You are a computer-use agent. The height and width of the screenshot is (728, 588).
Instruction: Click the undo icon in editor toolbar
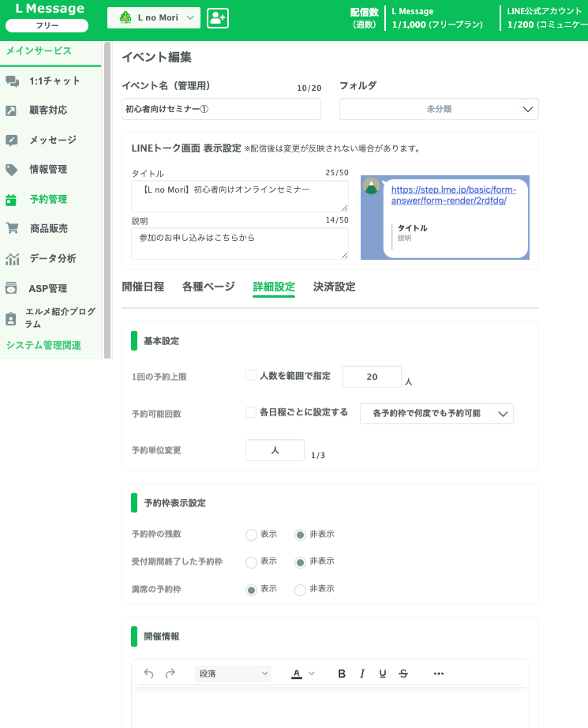149,674
